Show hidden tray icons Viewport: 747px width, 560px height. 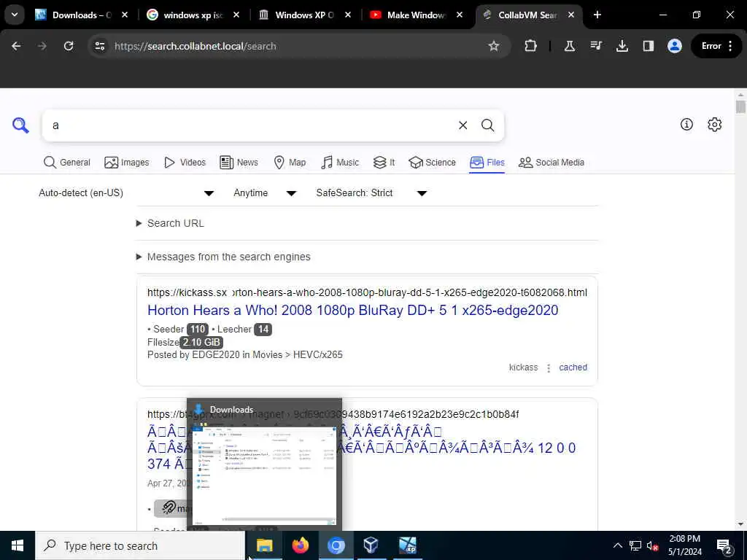[x=617, y=545]
